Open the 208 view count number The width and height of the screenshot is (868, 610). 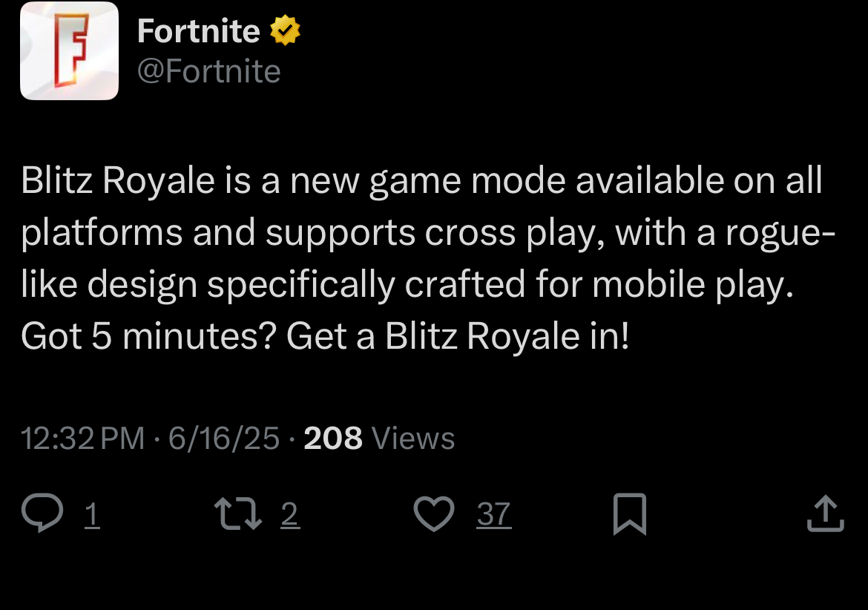point(332,439)
